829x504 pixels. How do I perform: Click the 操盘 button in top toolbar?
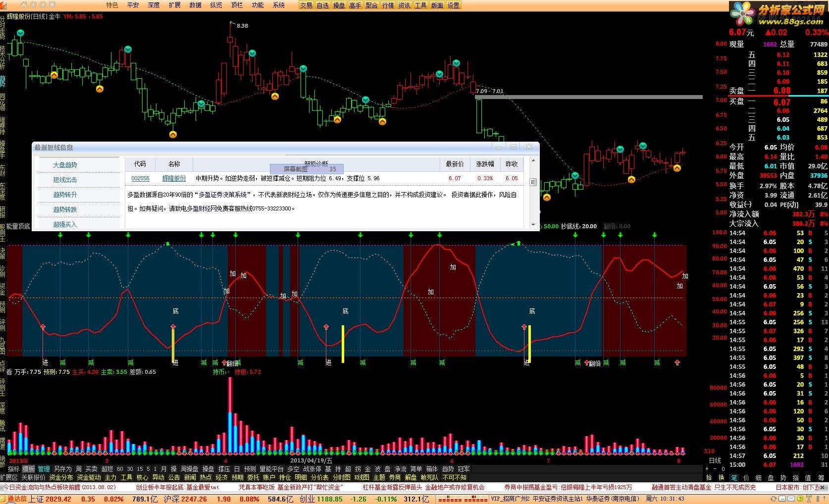coord(339,5)
